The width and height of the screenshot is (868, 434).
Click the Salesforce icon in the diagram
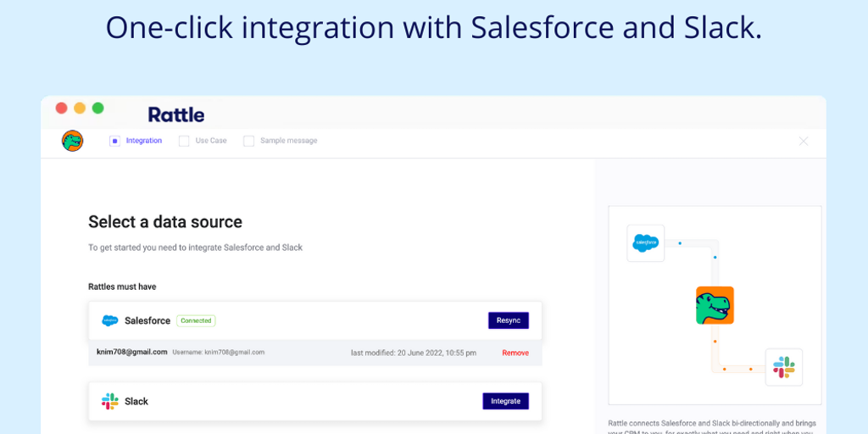(x=645, y=243)
